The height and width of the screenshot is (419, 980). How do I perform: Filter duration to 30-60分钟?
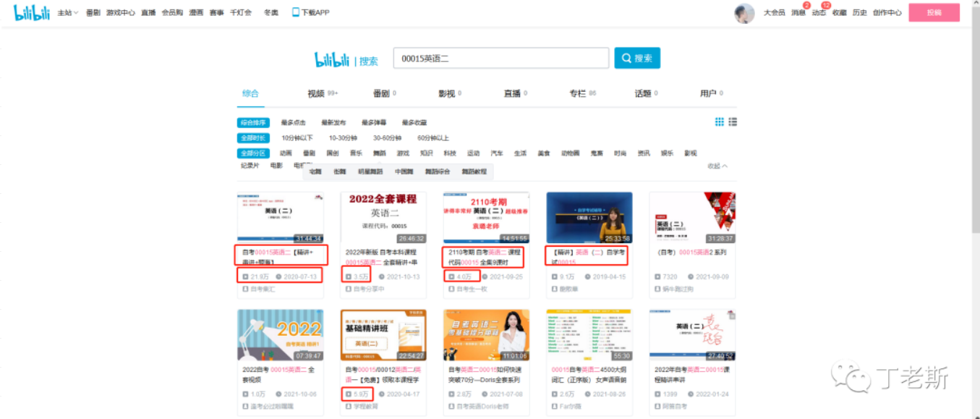(387, 138)
